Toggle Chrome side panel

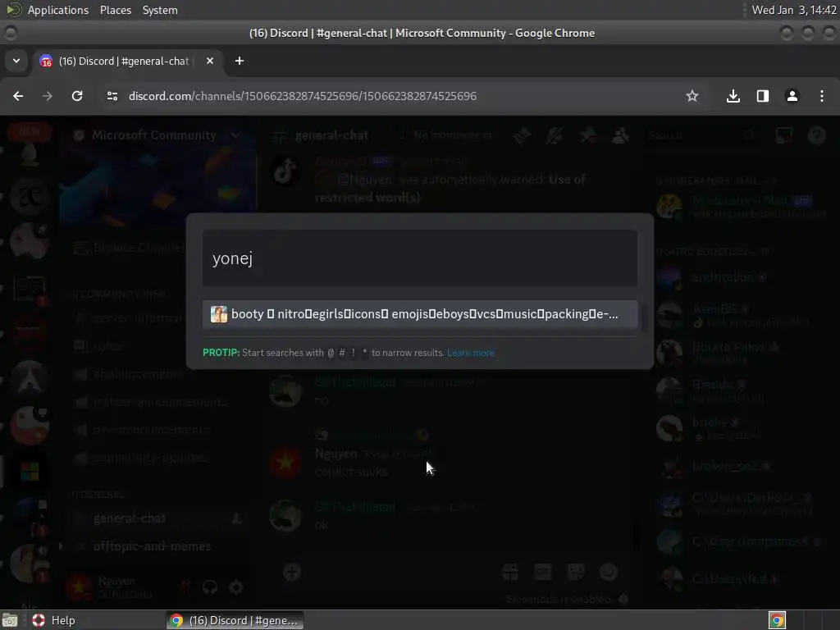(763, 96)
